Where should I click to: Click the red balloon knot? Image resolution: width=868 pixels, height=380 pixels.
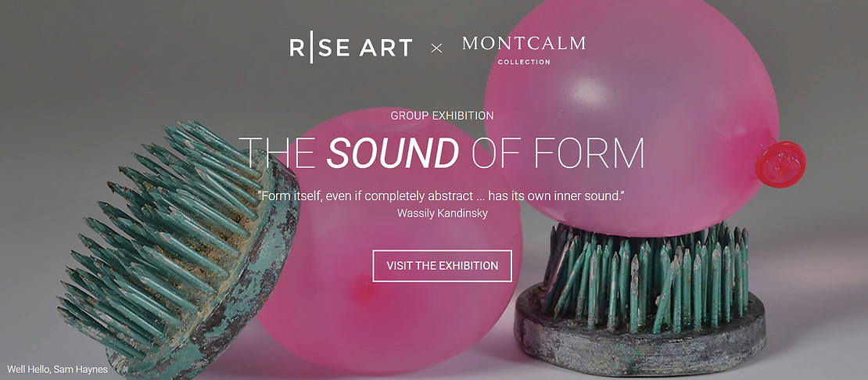[x=780, y=160]
